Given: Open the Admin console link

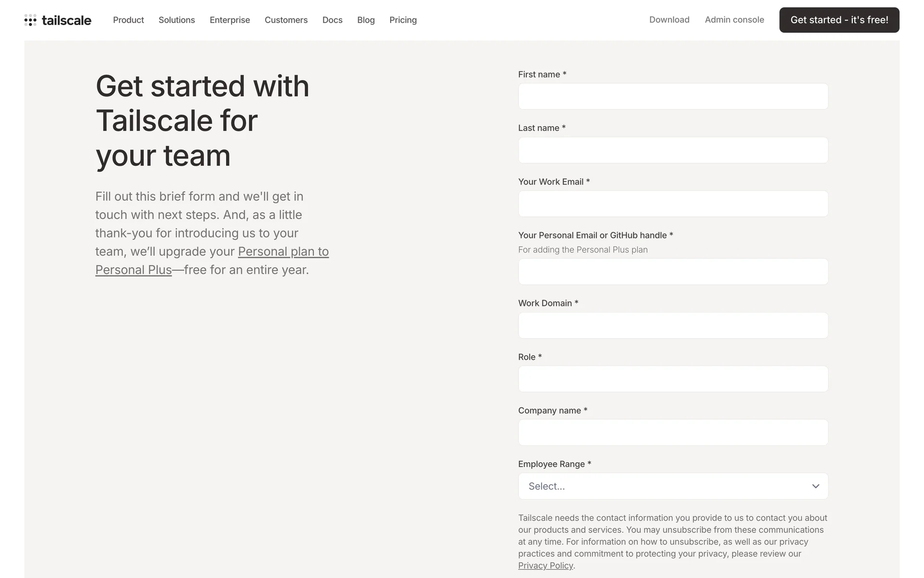Looking at the screenshot, I should (734, 20).
